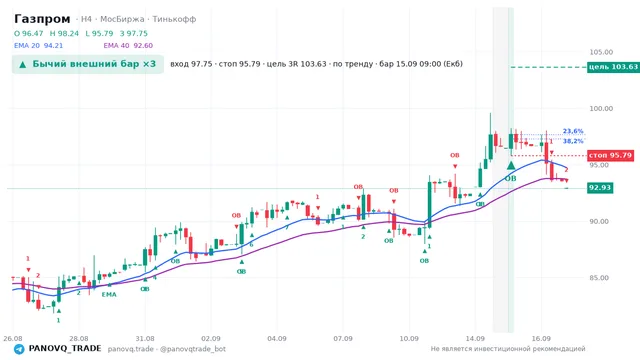Click the 100.00 price axis label
The image size is (640, 360).
[x=601, y=109]
